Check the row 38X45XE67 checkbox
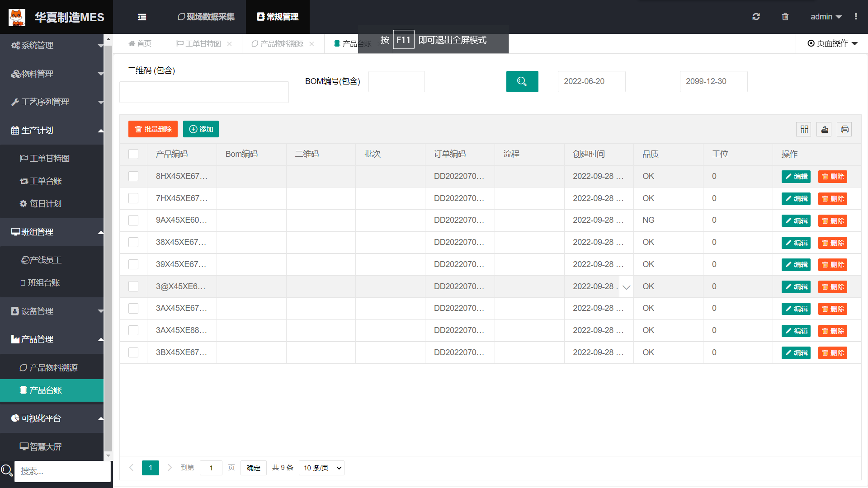Screen dimensions: 868x488 click(133, 242)
